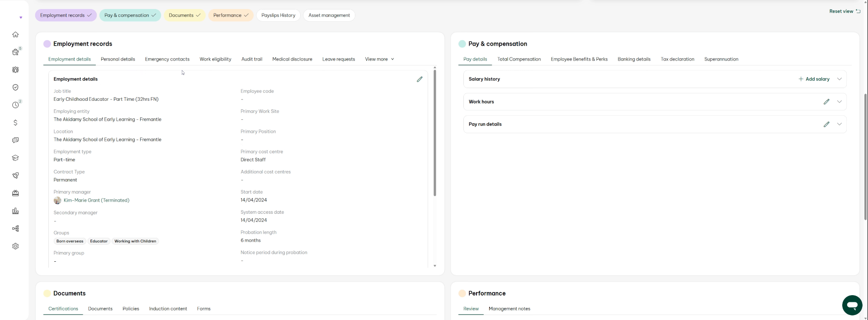Viewport: 868px width, 320px height.
Task: Toggle the Pay & compensation section chip
Action: [130, 15]
